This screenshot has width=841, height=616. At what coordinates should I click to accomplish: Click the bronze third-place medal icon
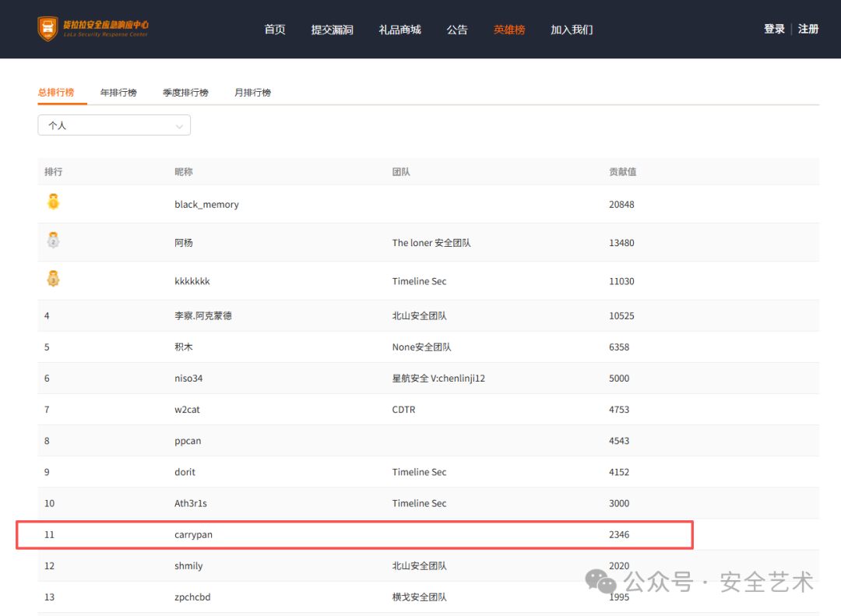(x=53, y=279)
